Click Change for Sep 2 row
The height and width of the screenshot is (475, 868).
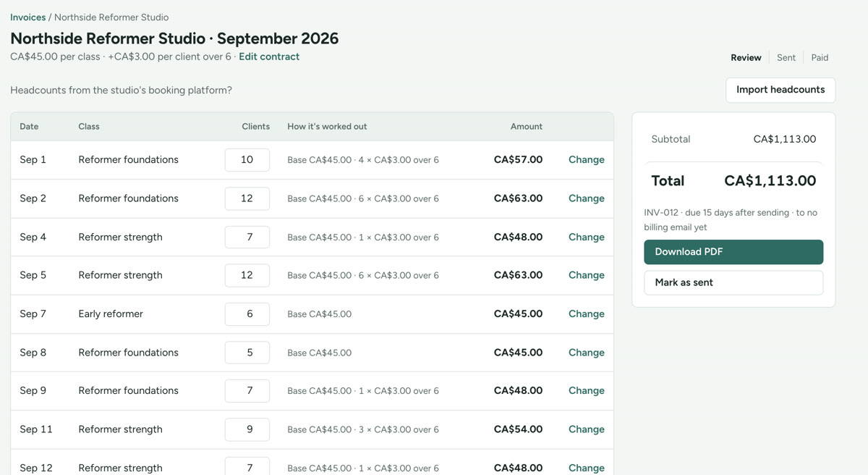click(x=586, y=198)
